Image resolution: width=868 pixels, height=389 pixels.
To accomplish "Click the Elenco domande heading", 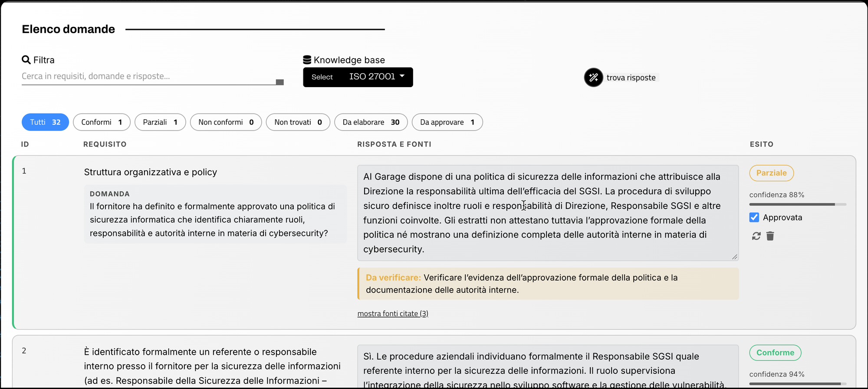I will [x=69, y=29].
